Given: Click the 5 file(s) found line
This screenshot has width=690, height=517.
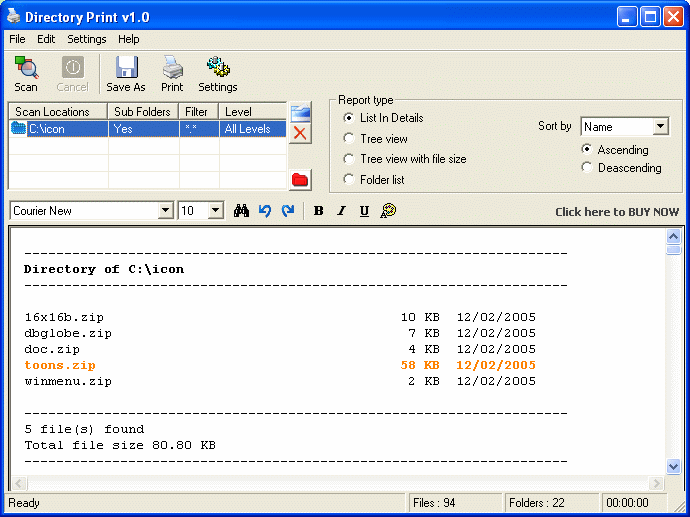Looking at the screenshot, I should click(x=84, y=429).
